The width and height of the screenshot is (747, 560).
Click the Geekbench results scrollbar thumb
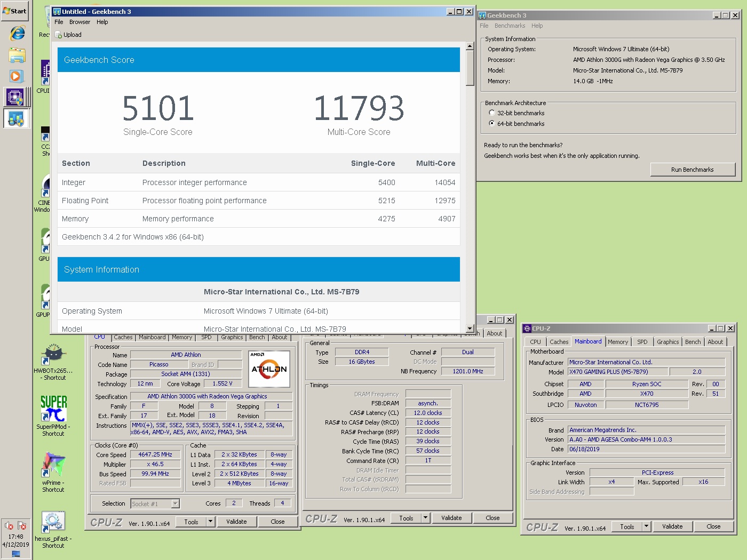[x=470, y=68]
